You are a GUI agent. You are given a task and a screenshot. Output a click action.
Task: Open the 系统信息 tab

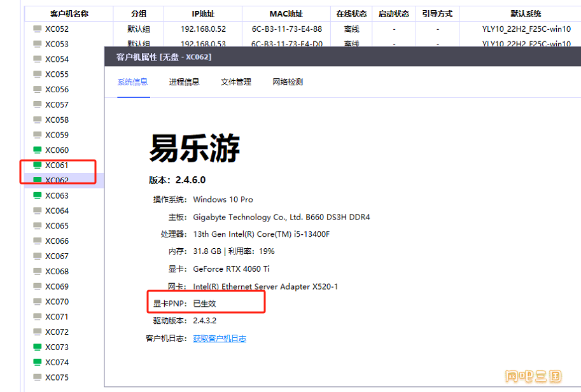(x=132, y=82)
